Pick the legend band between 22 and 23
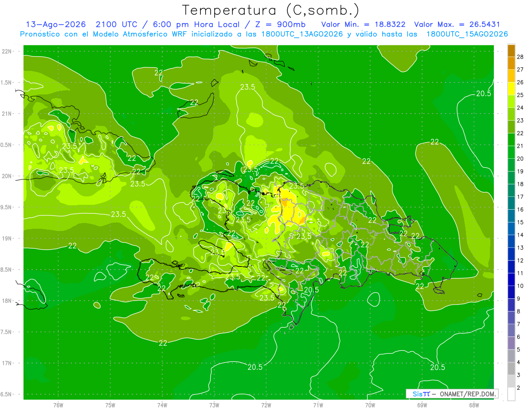This screenshot has height=411, width=532. pos(511,127)
